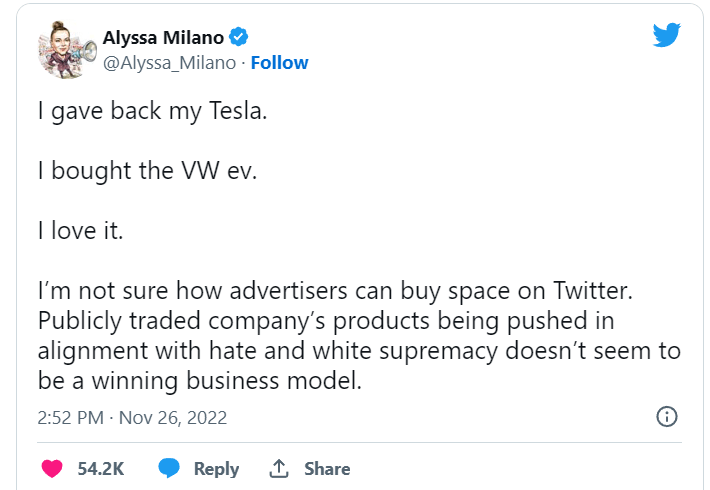Open the 2:52 PM Nov 26, 2022 timestamp
This screenshot has height=490, width=710.
tap(133, 417)
